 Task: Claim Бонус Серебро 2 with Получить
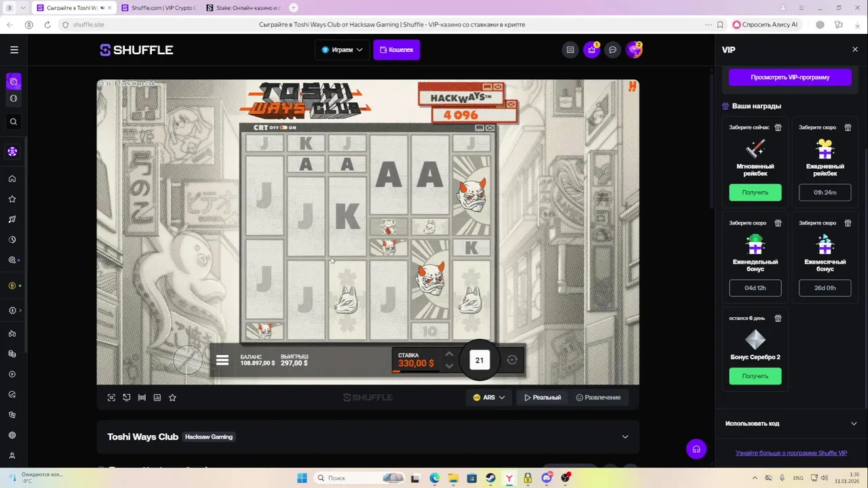[755, 376]
